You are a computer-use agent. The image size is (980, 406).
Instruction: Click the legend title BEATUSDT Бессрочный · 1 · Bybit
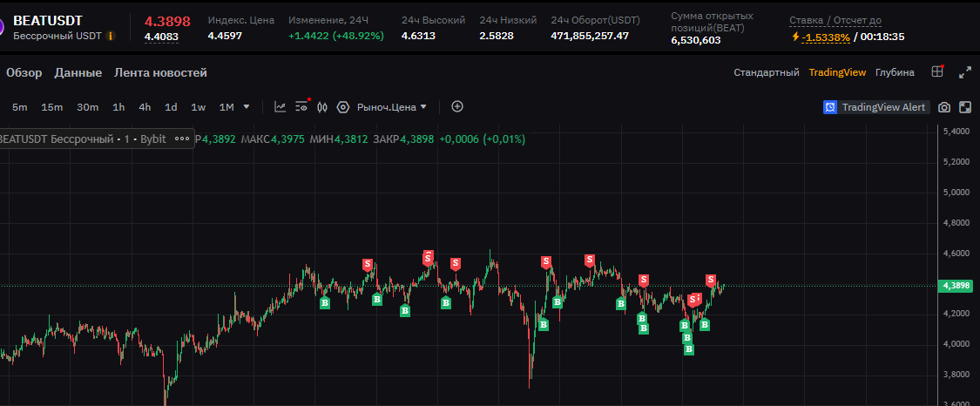(x=83, y=139)
